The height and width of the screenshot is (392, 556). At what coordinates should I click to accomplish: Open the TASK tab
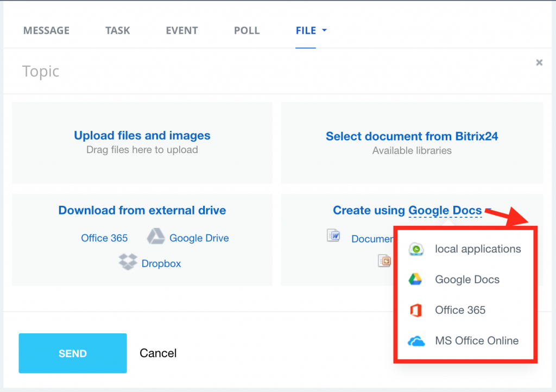click(118, 30)
